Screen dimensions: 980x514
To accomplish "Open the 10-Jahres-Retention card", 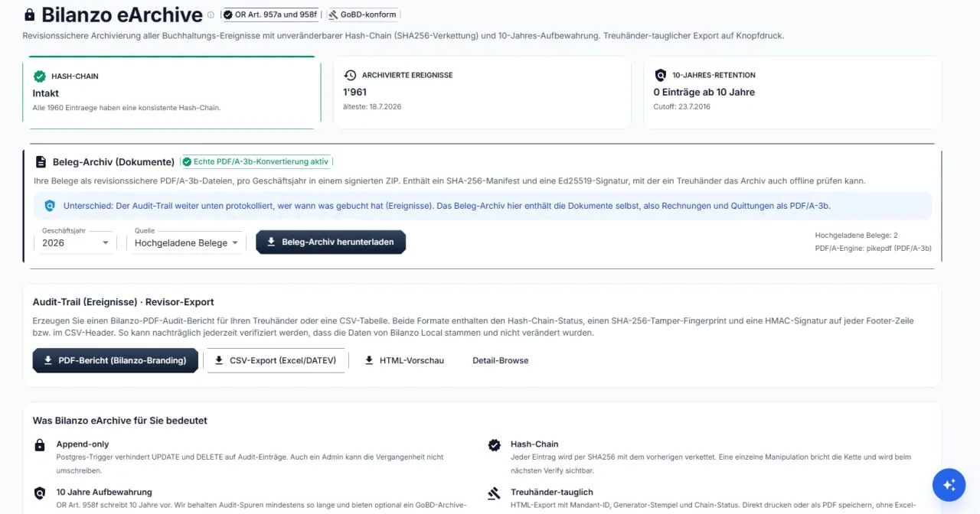I will tap(792, 92).
